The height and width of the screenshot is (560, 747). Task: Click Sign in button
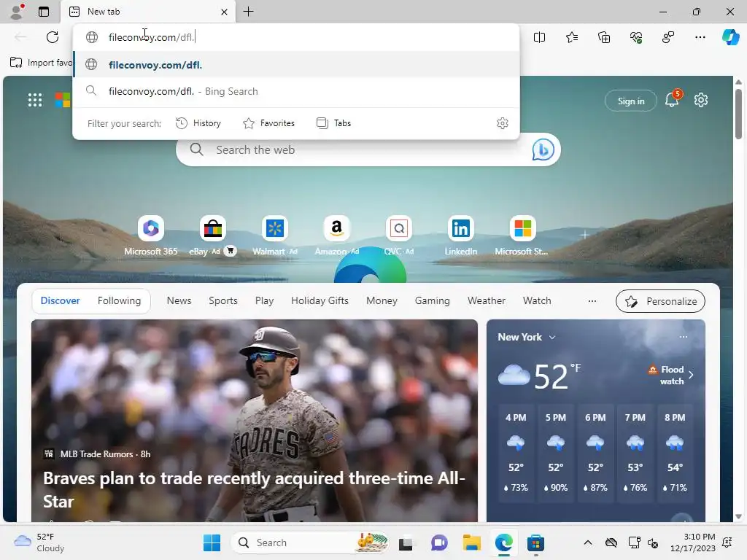[x=631, y=101]
